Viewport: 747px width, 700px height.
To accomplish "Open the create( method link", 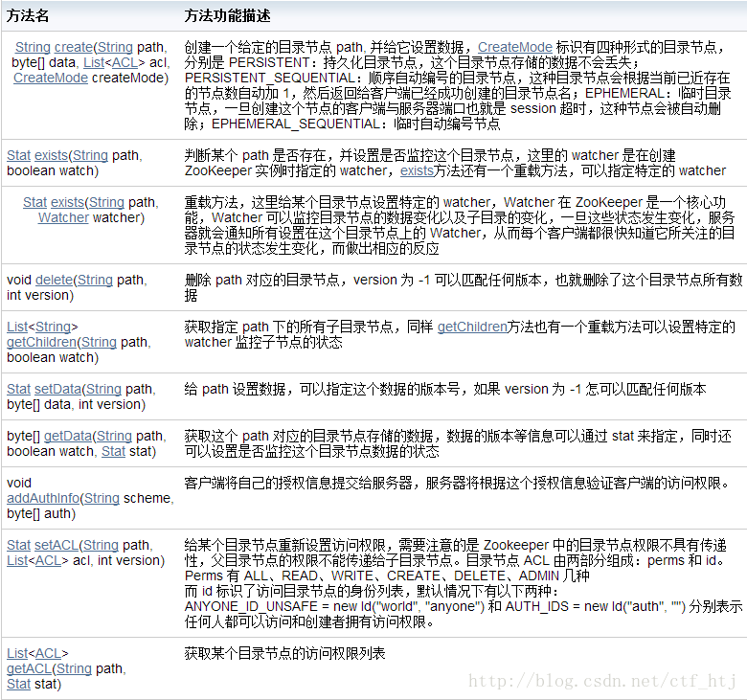I will click(x=76, y=47).
